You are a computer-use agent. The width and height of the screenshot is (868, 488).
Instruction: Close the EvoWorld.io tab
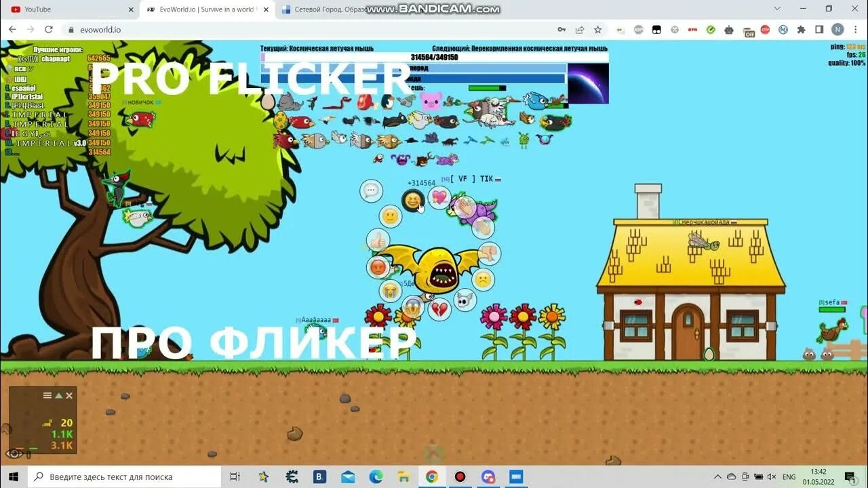267,9
